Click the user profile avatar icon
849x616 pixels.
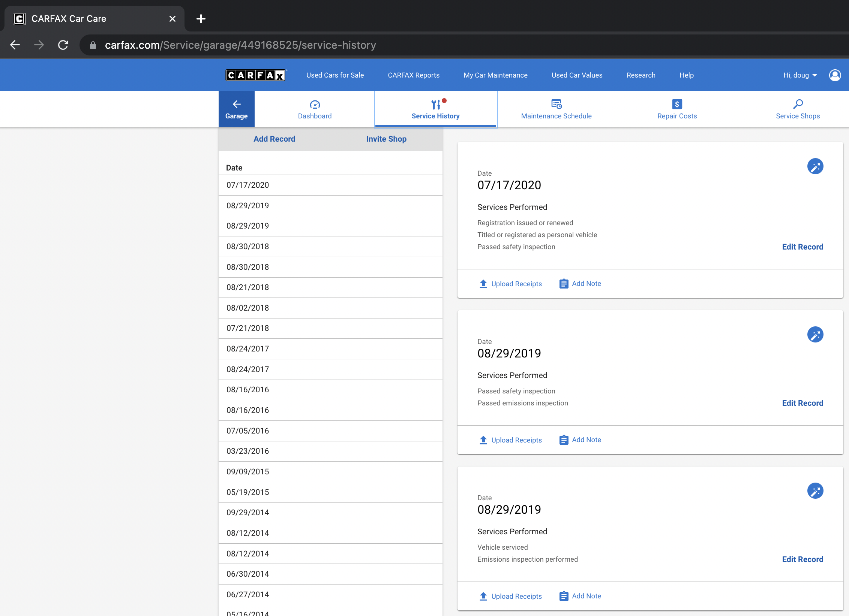click(x=835, y=75)
